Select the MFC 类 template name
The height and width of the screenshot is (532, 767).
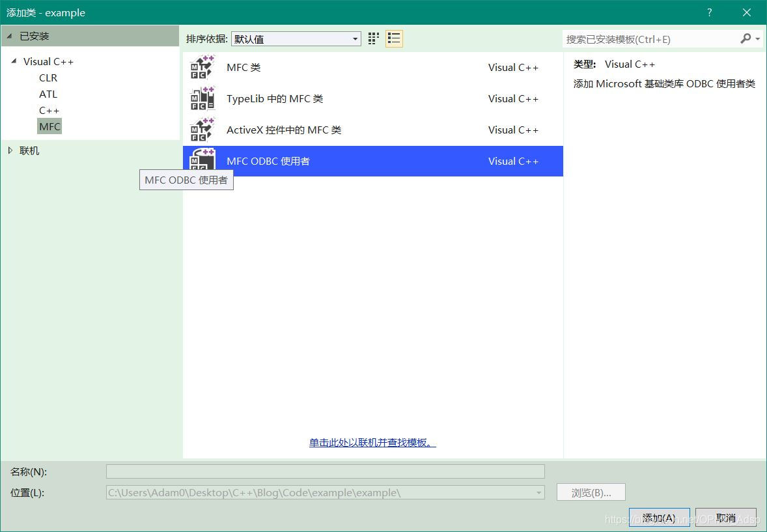tap(244, 68)
